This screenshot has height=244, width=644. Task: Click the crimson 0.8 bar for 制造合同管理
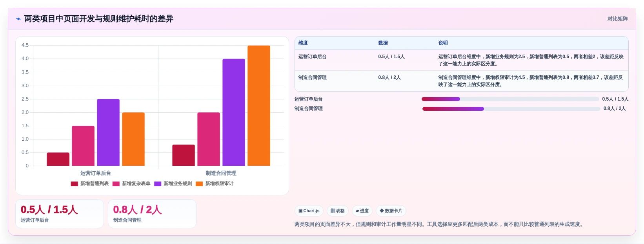[x=184, y=155]
